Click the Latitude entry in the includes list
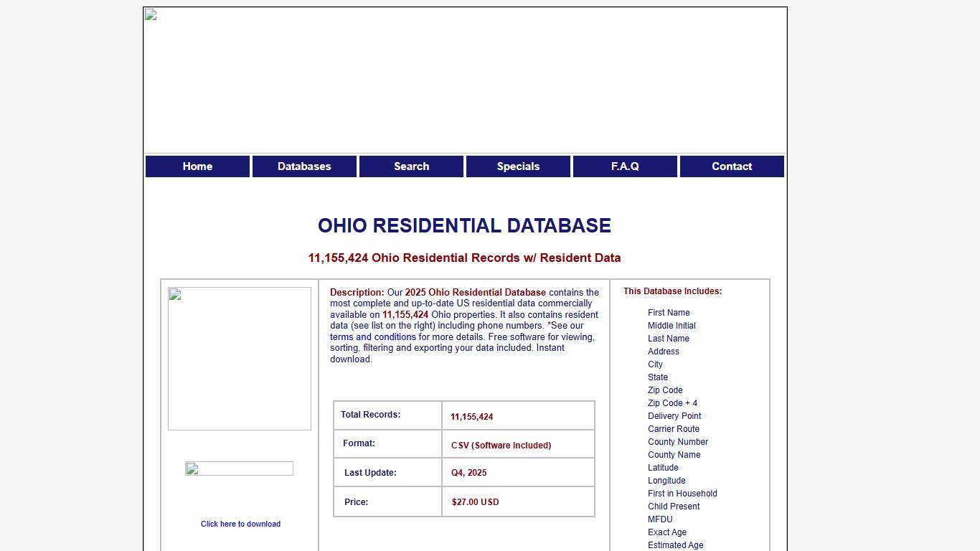The width and height of the screenshot is (980, 551). click(x=663, y=467)
